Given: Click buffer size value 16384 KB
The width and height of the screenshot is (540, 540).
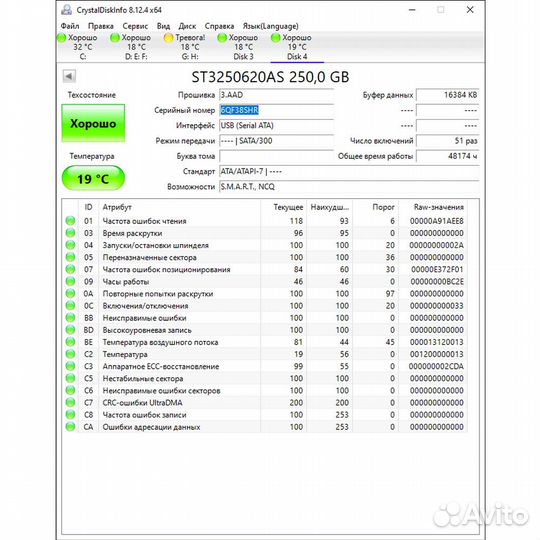Looking at the screenshot, I should pyautogui.click(x=447, y=95).
